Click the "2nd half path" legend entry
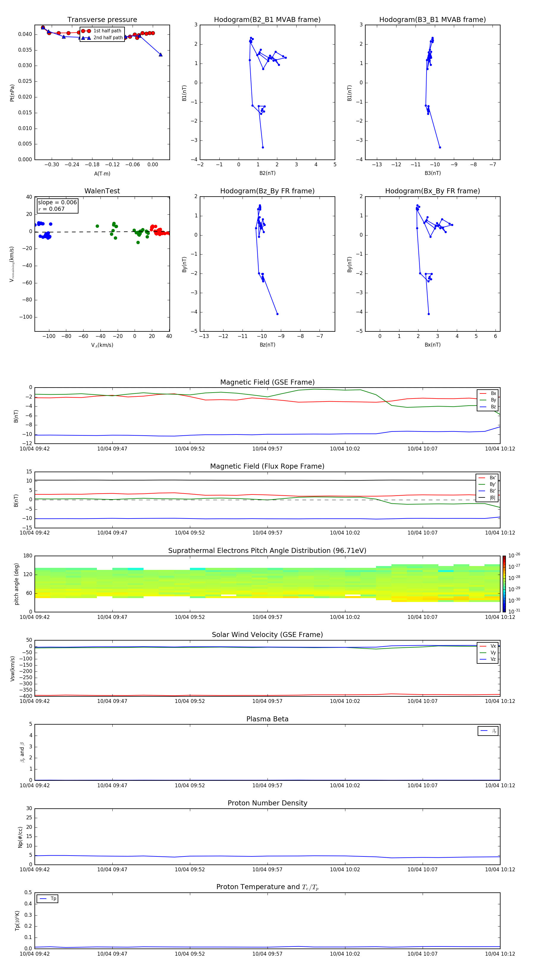Image resolution: width=535 pixels, height=980 pixels. coord(102,38)
